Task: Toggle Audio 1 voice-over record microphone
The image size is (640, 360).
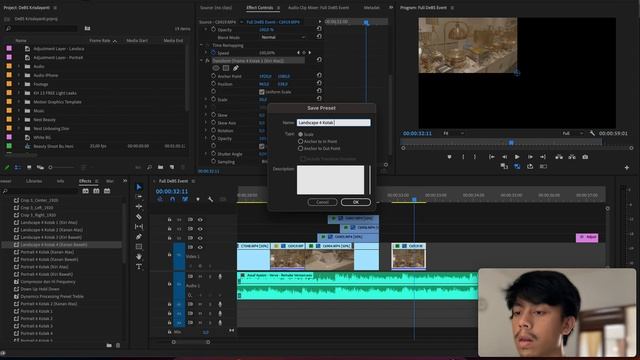Action: pyautogui.click(x=220, y=276)
